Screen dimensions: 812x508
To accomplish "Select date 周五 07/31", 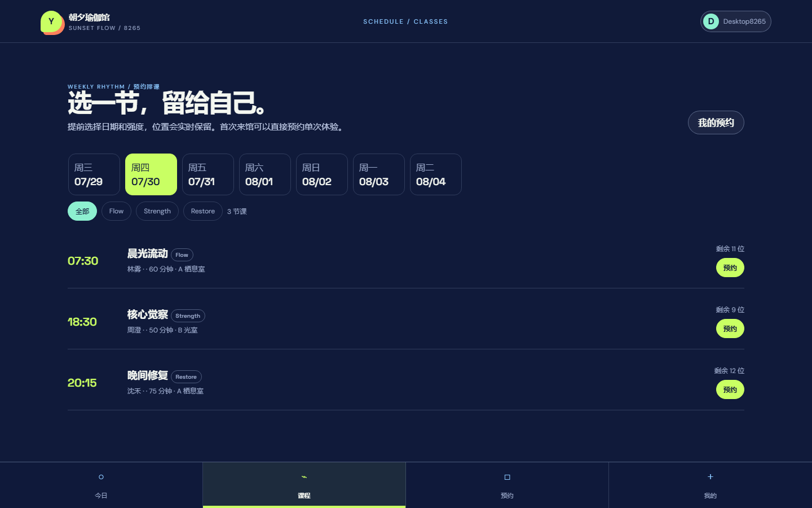I will [208, 174].
